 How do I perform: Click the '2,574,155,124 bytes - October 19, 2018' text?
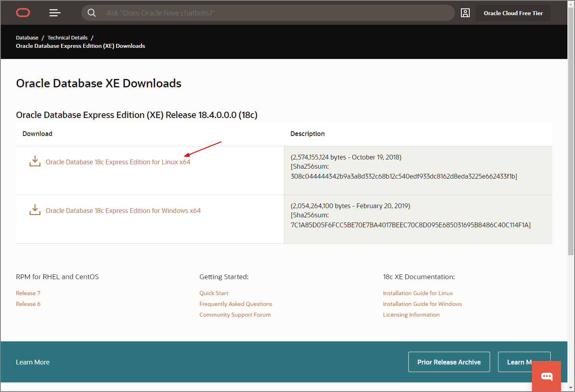pyautogui.click(x=346, y=157)
